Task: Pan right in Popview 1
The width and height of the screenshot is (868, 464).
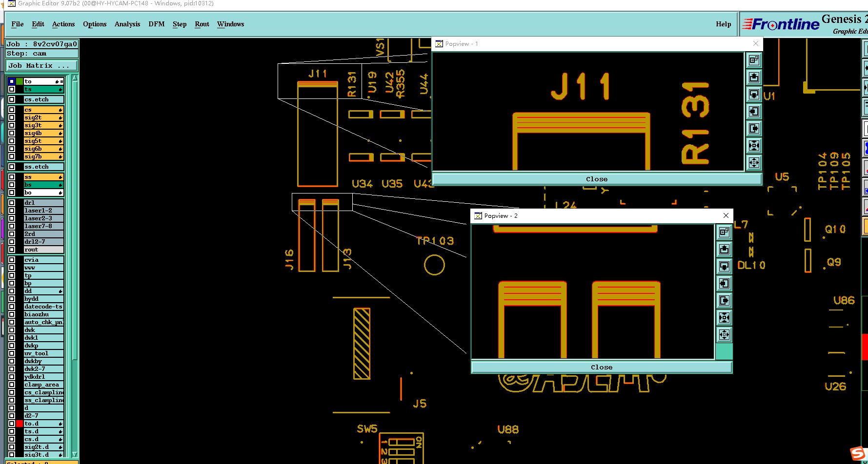Action: point(754,128)
